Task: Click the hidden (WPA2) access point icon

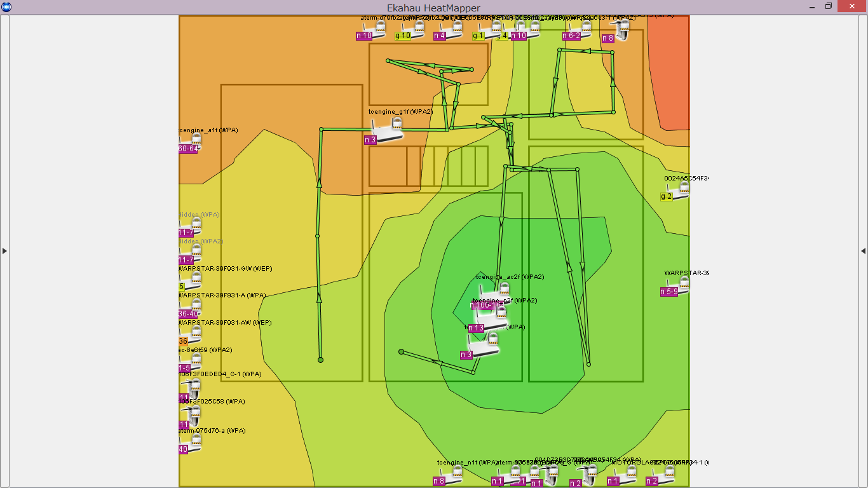Action: [191, 253]
